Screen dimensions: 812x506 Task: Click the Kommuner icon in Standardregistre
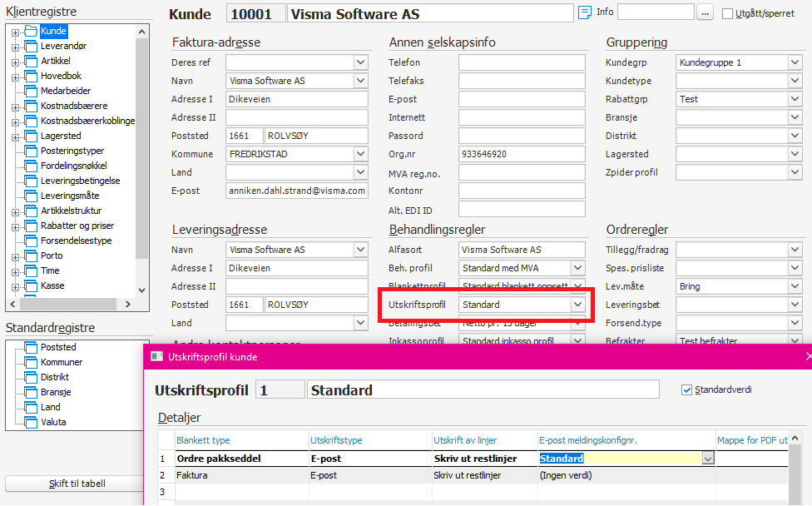[31, 363]
